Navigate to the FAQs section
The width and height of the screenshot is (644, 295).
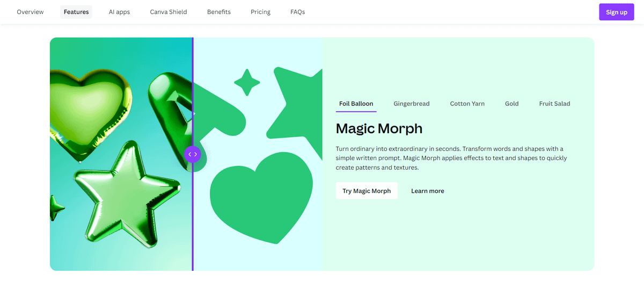(297, 12)
